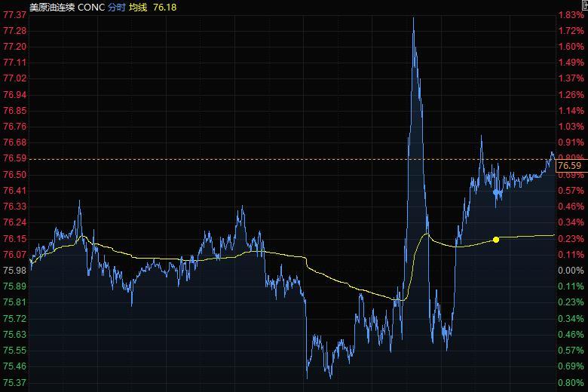Click the 0.46% green percent label
Viewport: 588px width, 392px height.
click(571, 334)
